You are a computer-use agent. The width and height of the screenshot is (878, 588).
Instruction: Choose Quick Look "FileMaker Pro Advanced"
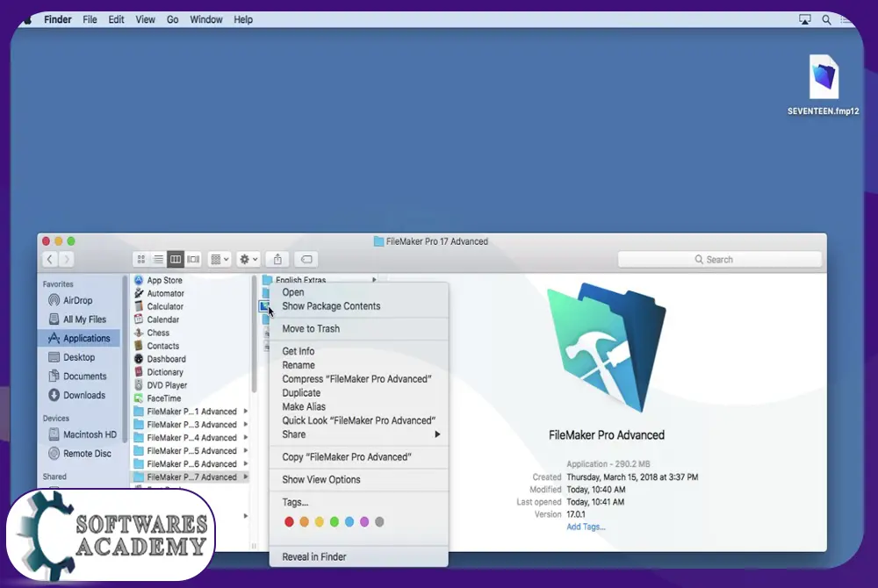pos(359,420)
